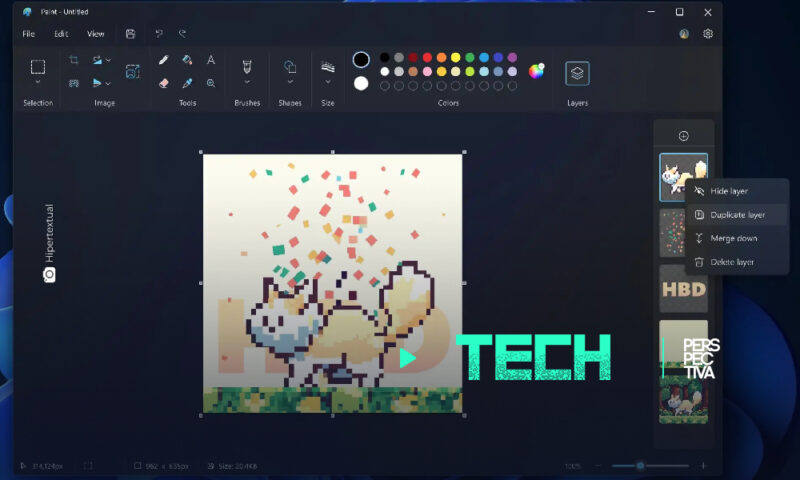
Task: Click the Redo arrow
Action: coord(182,34)
